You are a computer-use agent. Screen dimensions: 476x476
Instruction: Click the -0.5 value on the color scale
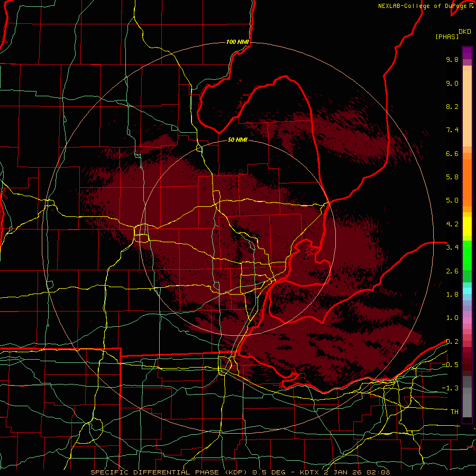(x=450, y=365)
